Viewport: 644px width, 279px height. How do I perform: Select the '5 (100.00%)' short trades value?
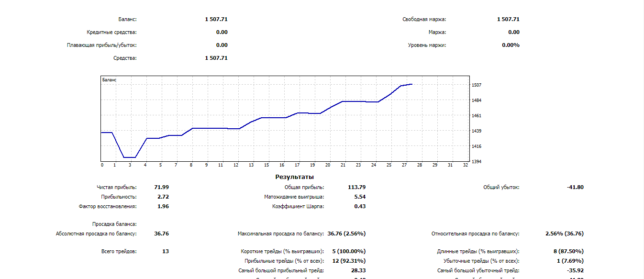(349, 251)
